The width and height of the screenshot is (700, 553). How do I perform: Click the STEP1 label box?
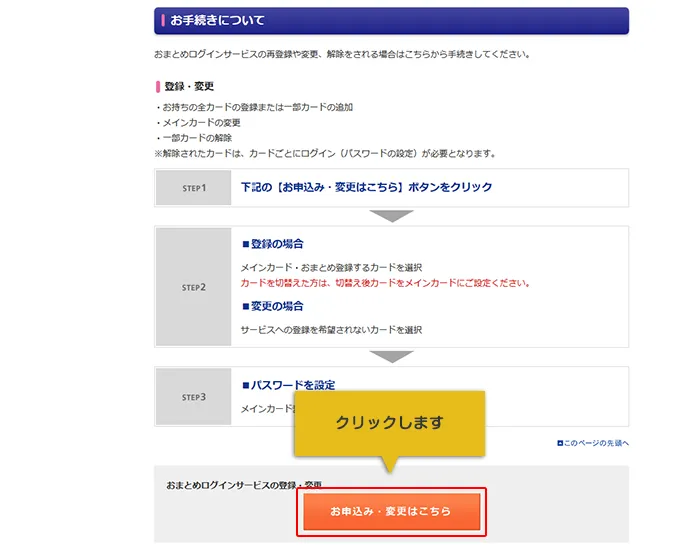[193, 188]
